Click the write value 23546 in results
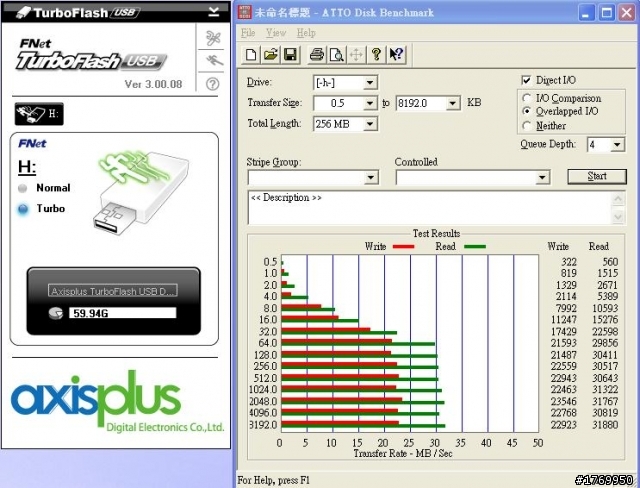This screenshot has width=640, height=488. click(564, 401)
